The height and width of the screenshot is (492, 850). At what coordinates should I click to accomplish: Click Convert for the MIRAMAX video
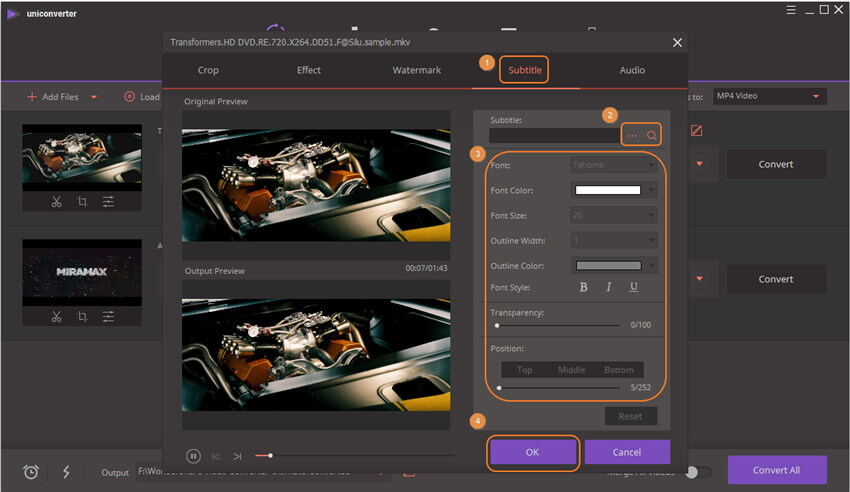[776, 279]
